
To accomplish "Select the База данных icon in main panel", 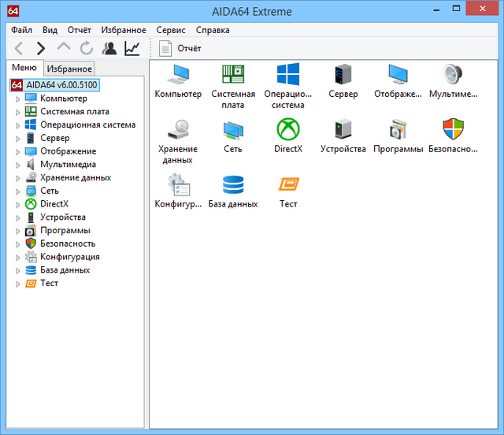I will coord(233,185).
